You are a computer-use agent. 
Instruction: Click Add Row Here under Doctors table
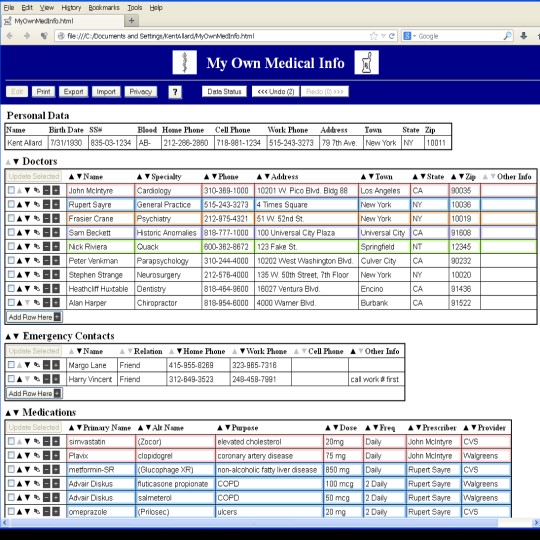point(34,317)
